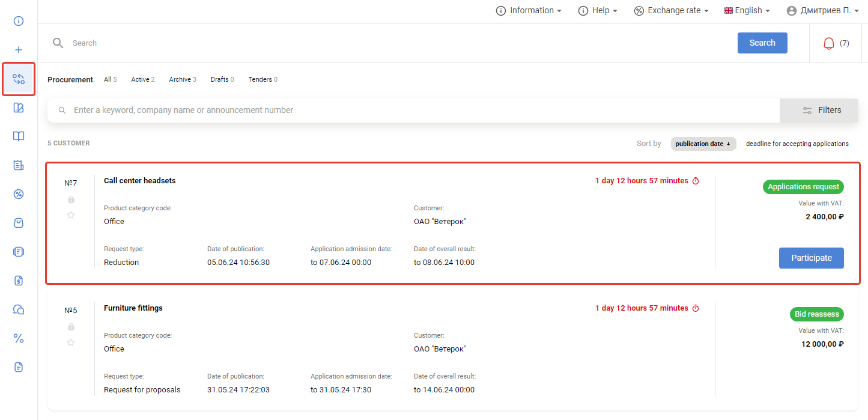Image resolution: width=868 pixels, height=420 pixels.
Task: Click the Procurement section heading
Action: [x=70, y=79]
